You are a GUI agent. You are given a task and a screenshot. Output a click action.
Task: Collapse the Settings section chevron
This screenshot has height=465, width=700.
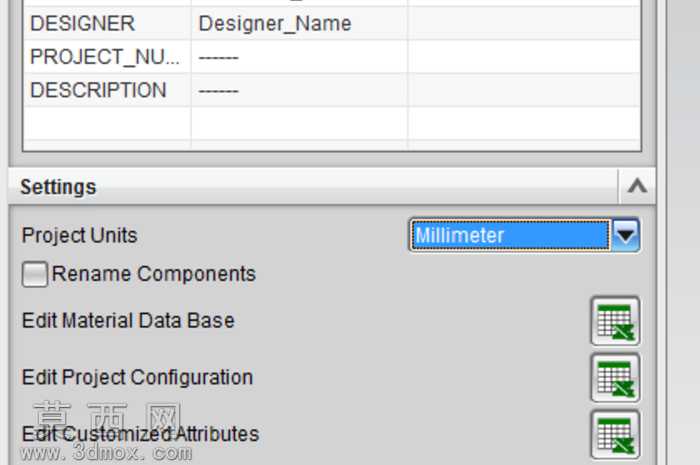(x=637, y=186)
